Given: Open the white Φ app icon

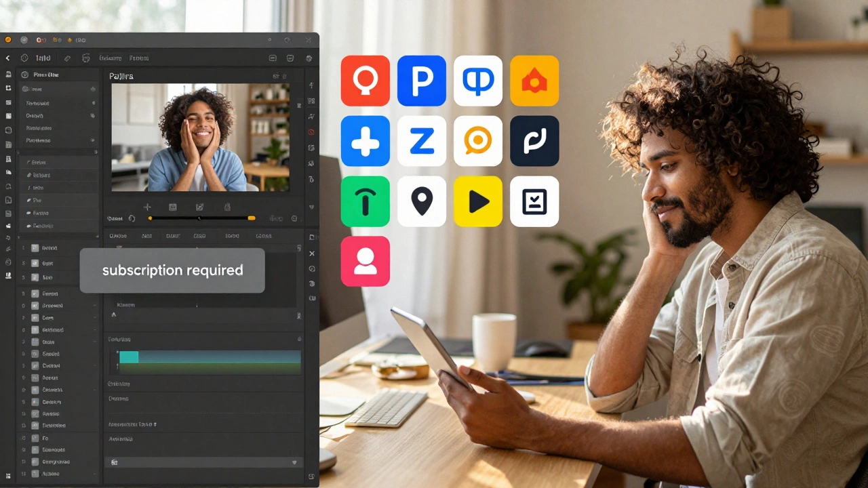Looking at the screenshot, I should (478, 81).
